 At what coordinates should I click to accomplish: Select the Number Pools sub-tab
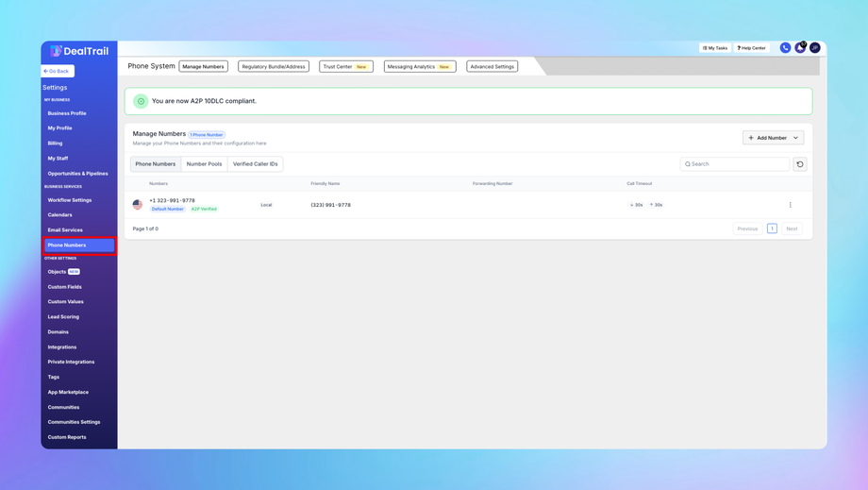[x=205, y=164]
